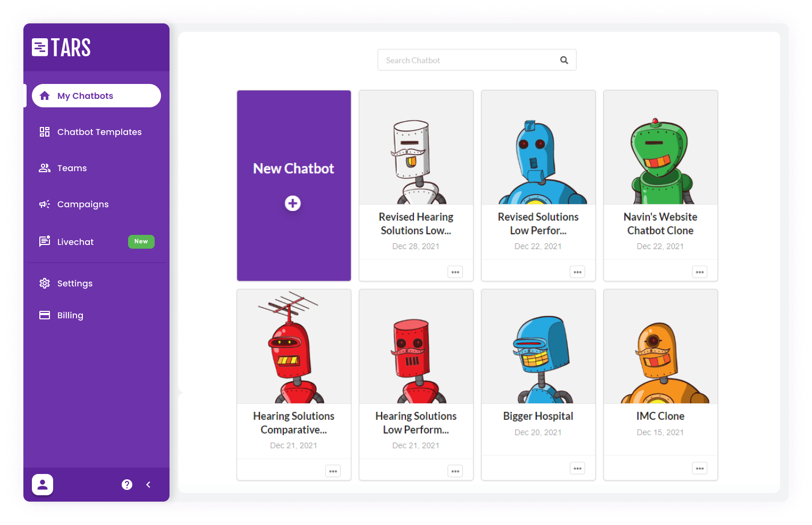
Task: Go to Chatbot Templates section
Action: (99, 132)
